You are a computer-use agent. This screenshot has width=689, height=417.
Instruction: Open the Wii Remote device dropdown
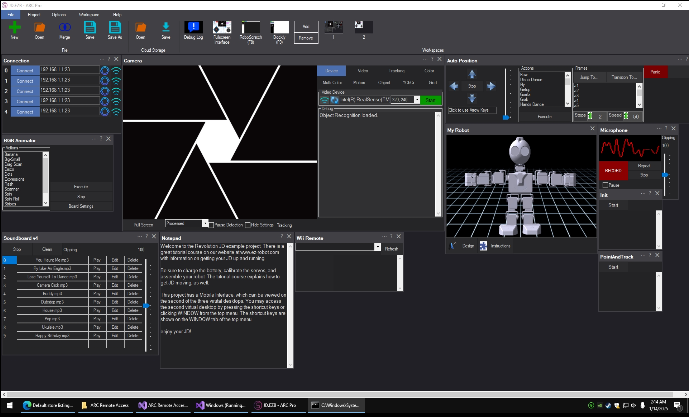click(376, 247)
